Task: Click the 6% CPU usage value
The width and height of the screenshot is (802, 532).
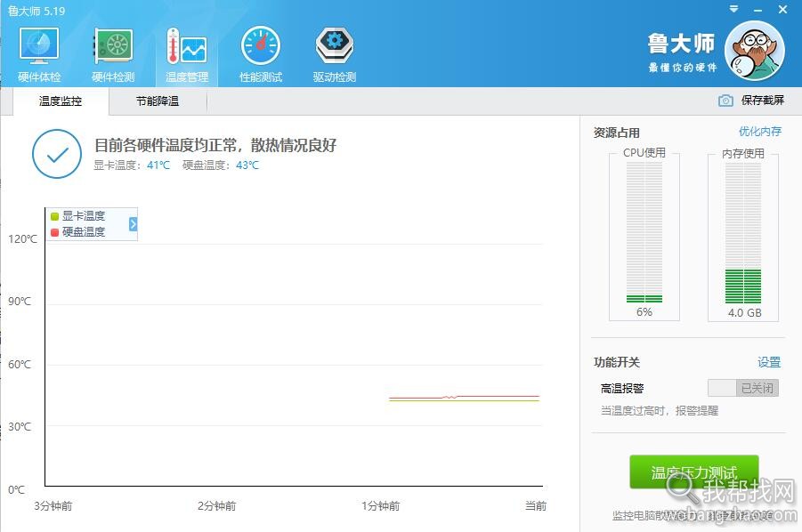Action: tap(644, 311)
